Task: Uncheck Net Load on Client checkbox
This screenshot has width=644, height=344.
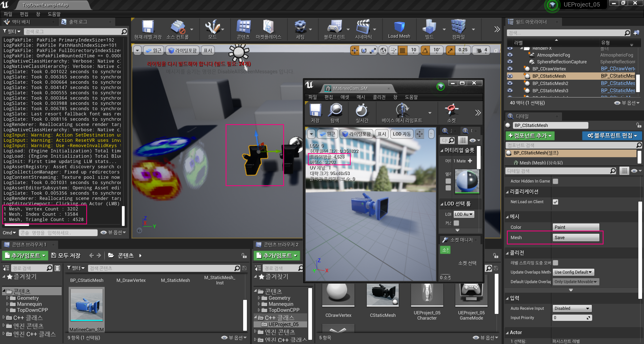Action: click(x=555, y=202)
